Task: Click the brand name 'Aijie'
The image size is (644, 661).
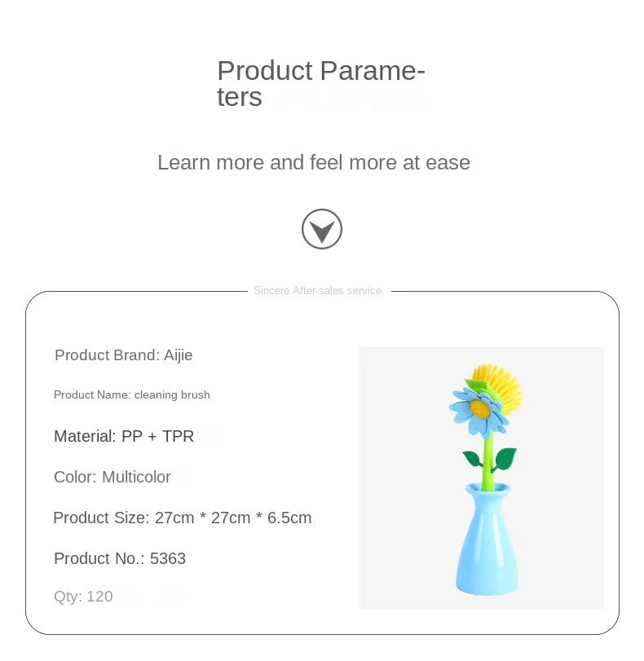Action: tap(178, 355)
